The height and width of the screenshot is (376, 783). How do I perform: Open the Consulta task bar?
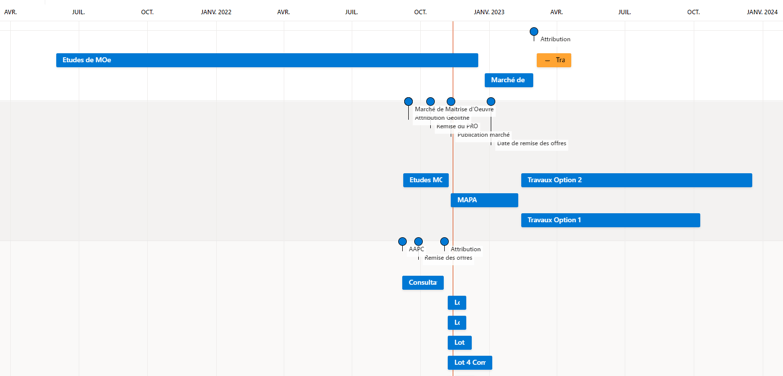423,283
